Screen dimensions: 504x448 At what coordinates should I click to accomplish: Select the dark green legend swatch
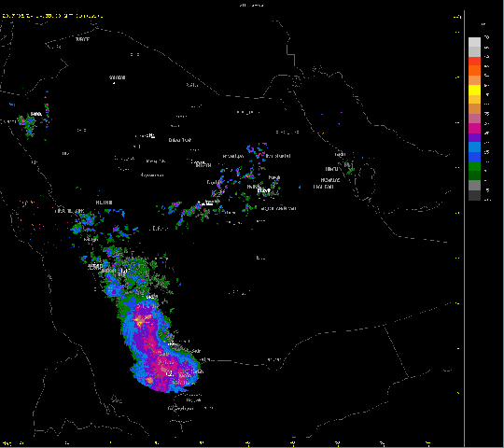pyautogui.click(x=474, y=175)
